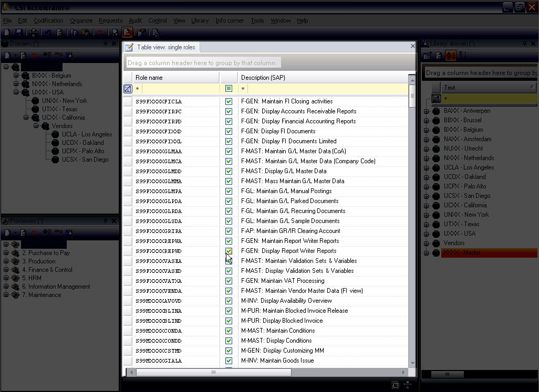539x392 pixels.
Task: Open the Requests menu
Action: [x=110, y=20]
